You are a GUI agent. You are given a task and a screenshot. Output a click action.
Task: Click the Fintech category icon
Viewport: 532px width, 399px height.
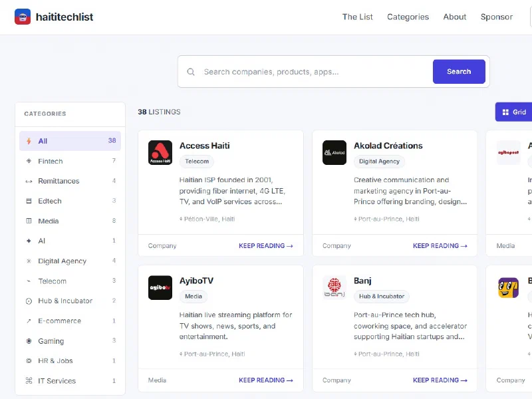click(x=29, y=161)
